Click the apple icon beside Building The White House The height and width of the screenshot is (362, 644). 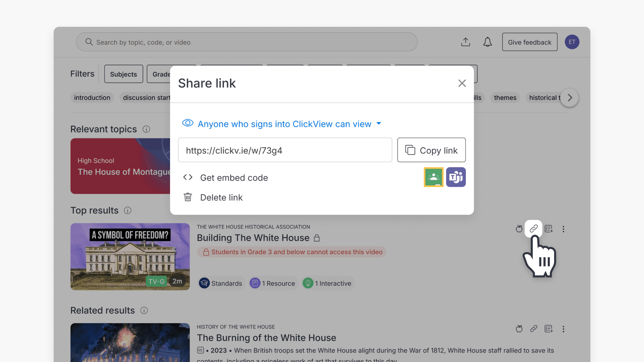pyautogui.click(x=519, y=229)
